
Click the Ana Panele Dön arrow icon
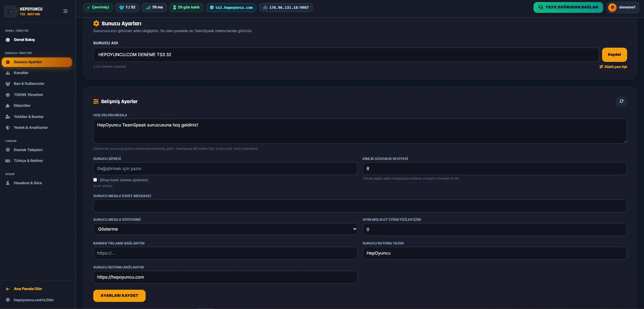pos(8,289)
